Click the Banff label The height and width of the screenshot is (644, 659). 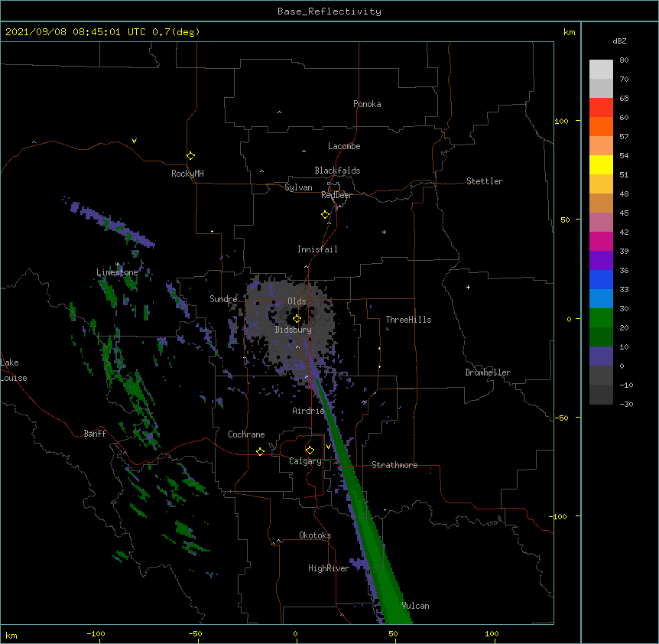click(x=95, y=434)
